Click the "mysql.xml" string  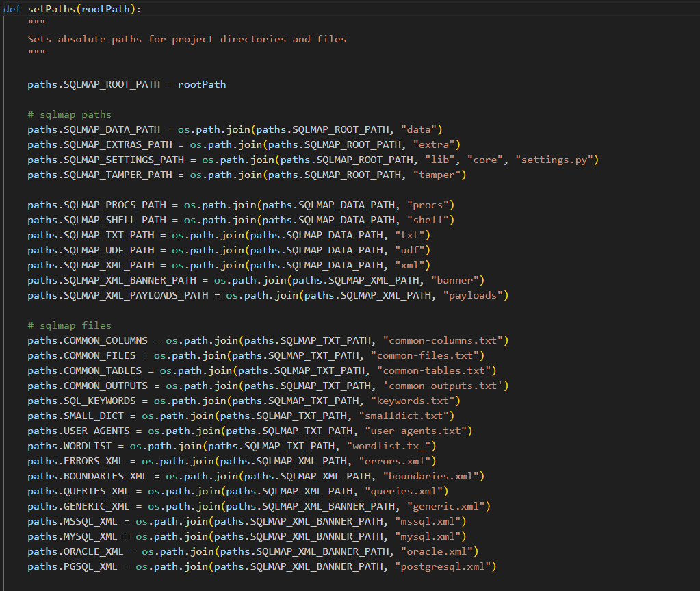point(428,536)
